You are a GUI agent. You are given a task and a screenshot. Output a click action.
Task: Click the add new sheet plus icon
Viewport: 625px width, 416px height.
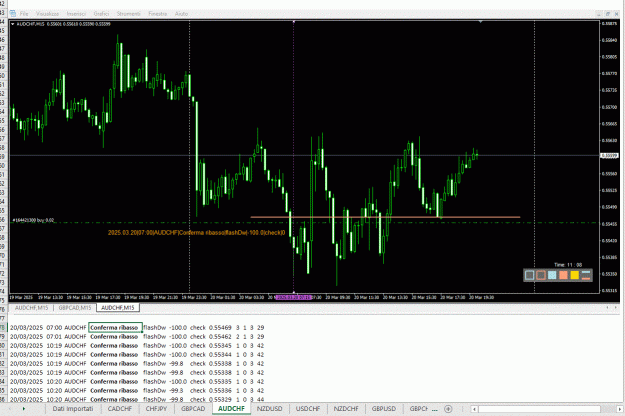coord(448,409)
